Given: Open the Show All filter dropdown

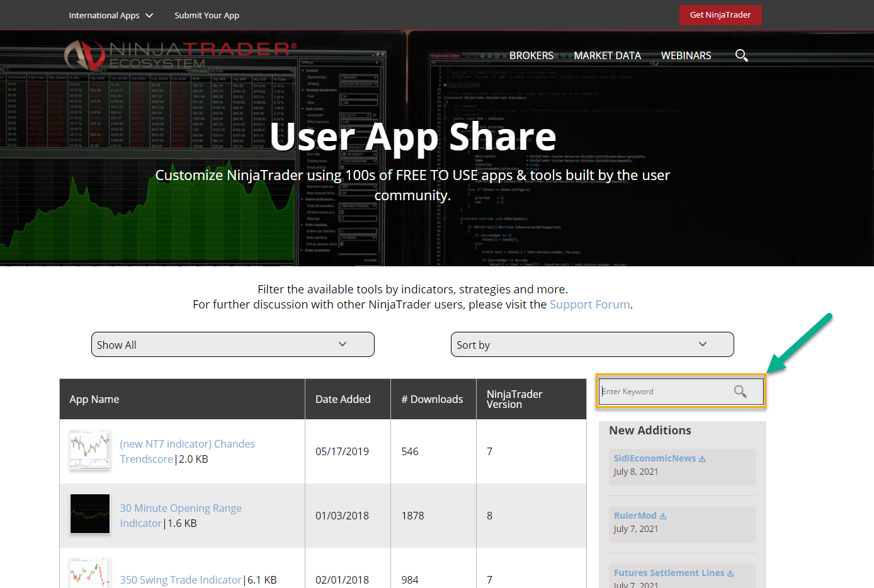Looking at the screenshot, I should (233, 344).
